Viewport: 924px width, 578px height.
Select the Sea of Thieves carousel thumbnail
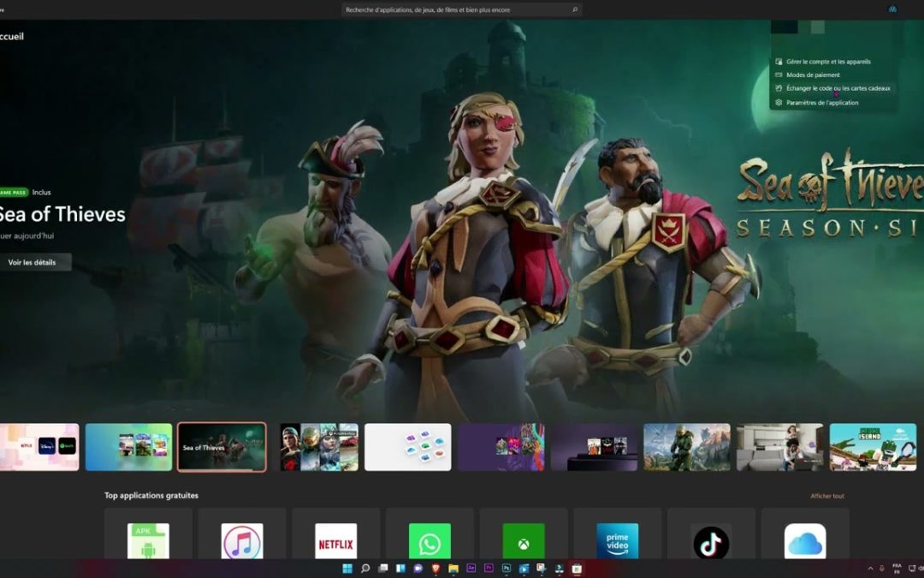tap(222, 447)
